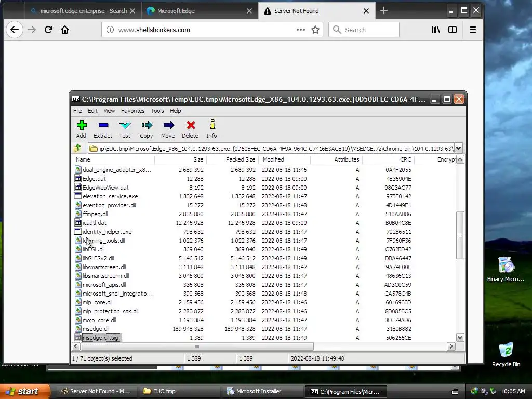Viewport: 532px width, 399px height.
Task: Go to Firefox home page
Action: (x=65, y=30)
